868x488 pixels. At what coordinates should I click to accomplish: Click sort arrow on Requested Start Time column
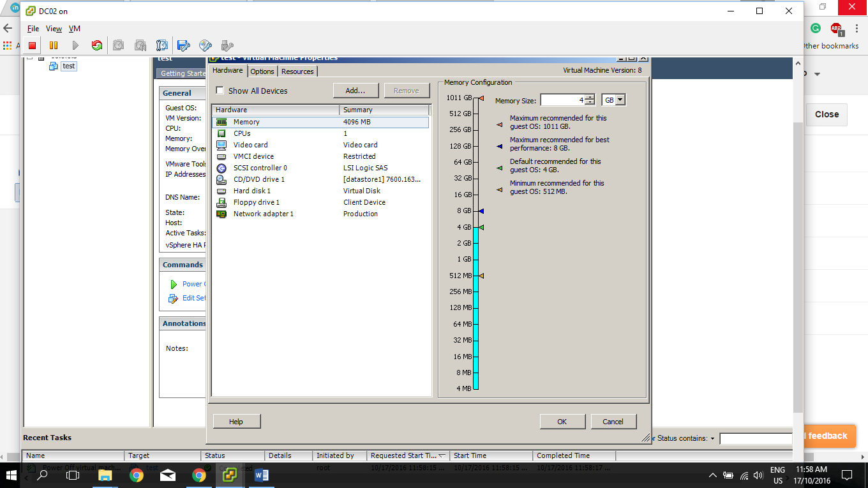[x=442, y=455]
